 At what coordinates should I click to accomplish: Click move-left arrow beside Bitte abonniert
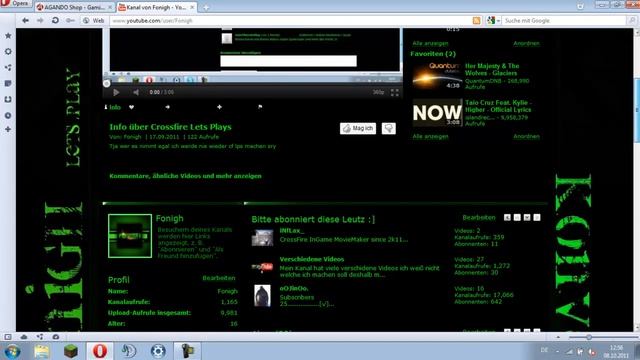pyautogui.click(x=507, y=218)
